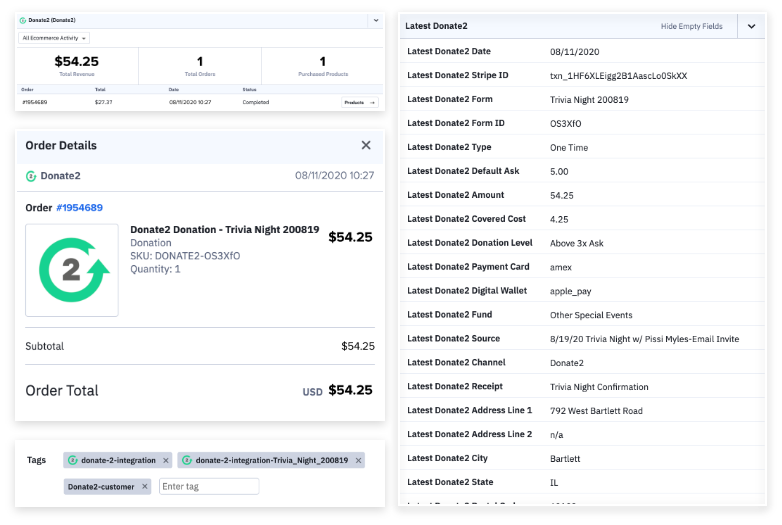Click the amex payment card value
This screenshot has width=782, height=525.
coord(561,267)
